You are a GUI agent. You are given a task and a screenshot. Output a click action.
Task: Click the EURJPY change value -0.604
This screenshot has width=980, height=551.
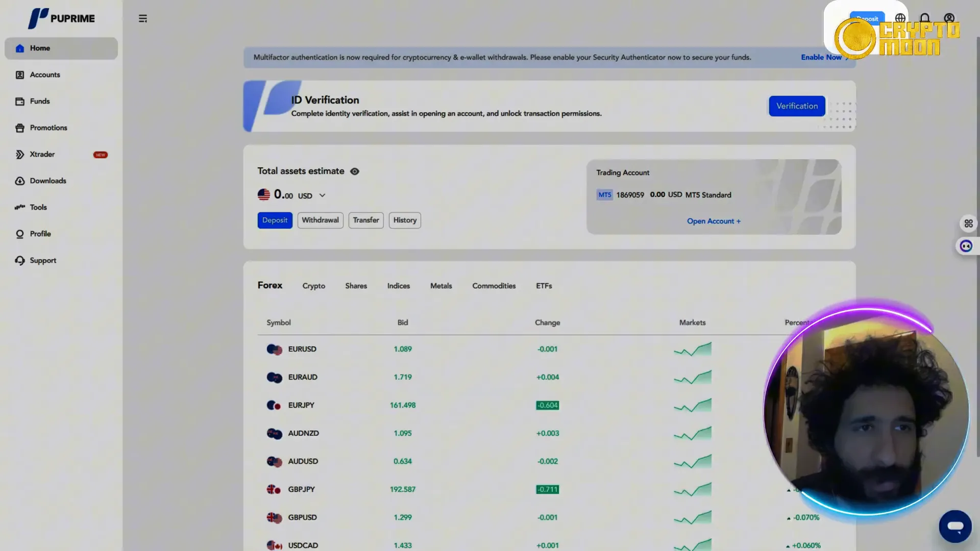pos(547,405)
